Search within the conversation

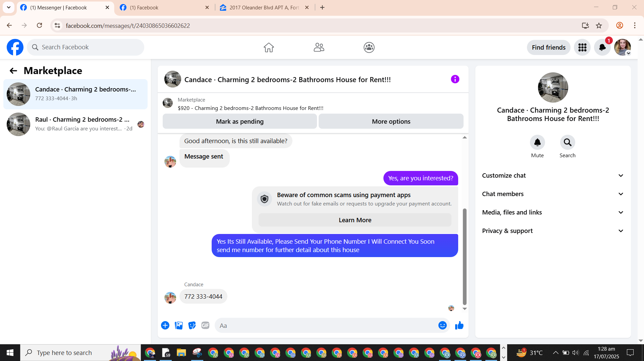click(568, 142)
